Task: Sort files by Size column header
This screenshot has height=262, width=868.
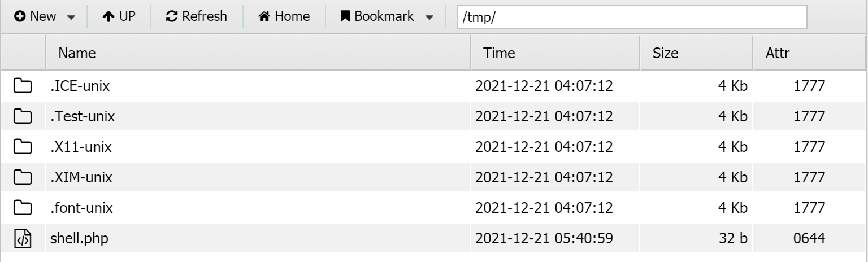Action: 665,54
